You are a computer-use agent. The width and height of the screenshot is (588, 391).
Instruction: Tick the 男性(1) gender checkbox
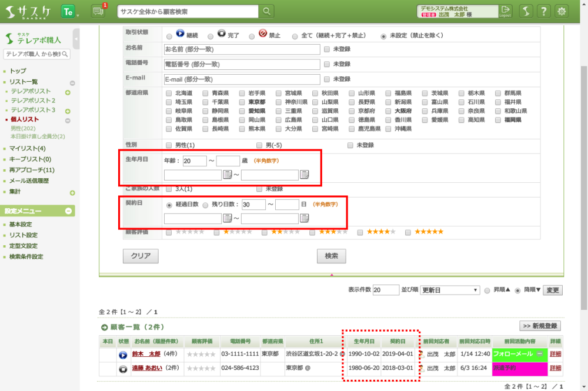170,145
